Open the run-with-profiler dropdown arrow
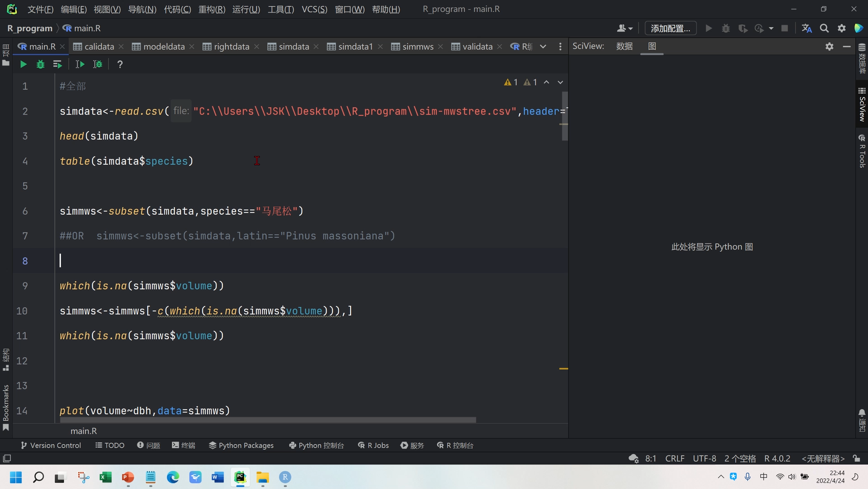Screen dimensions: 868x489 [771, 28]
